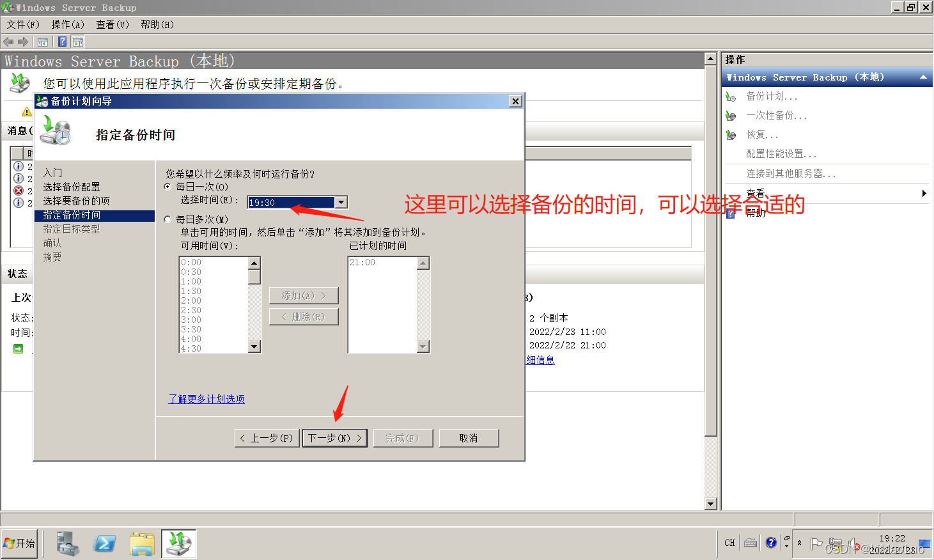Viewport: 934px width, 560px height.
Task: Expand the 查看 submenu arrow in actions pane
Action: pos(924,193)
